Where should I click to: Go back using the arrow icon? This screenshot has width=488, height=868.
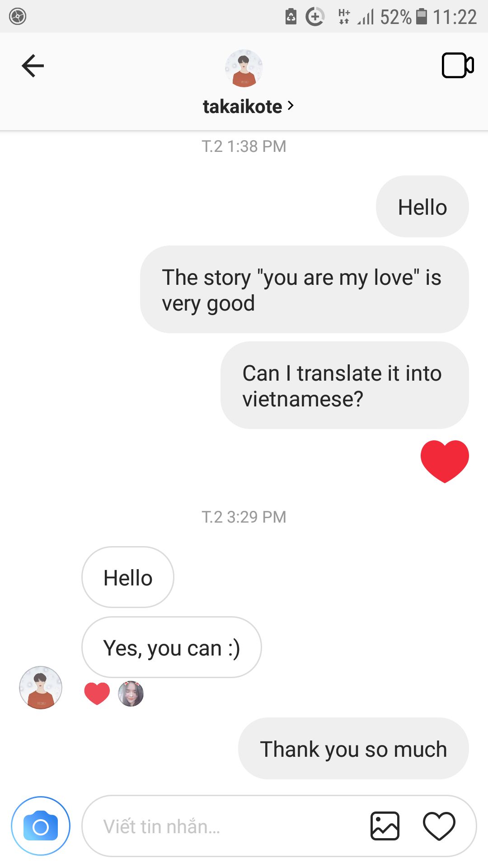[33, 66]
